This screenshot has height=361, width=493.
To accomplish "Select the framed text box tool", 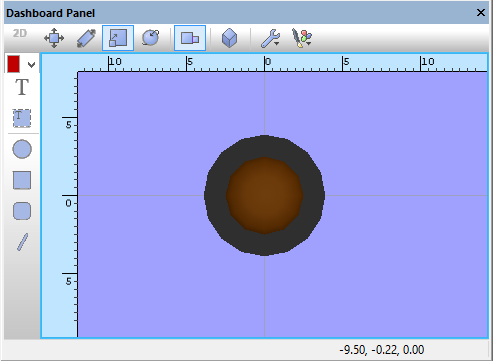I will (22, 118).
